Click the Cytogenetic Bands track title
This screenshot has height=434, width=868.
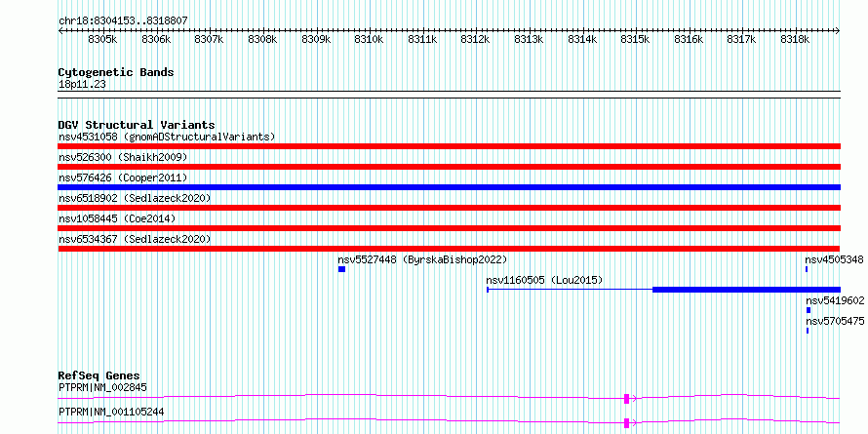coord(116,72)
